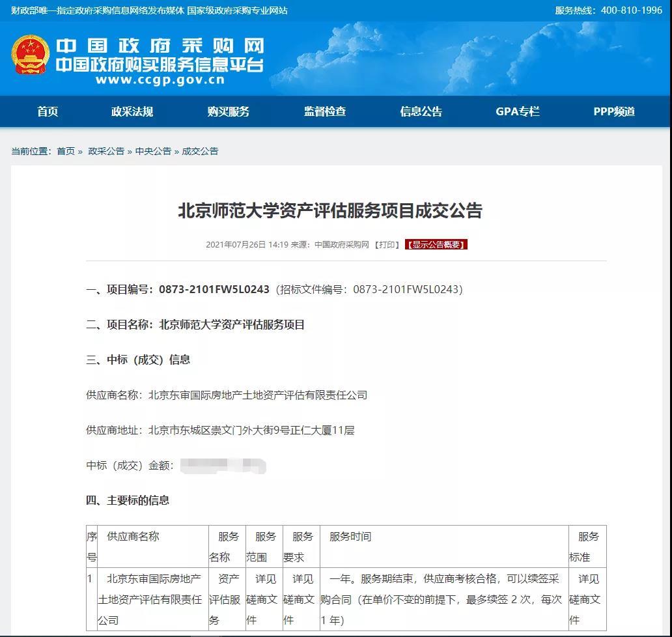Go to 成交公告 breadcrumb link
The height and width of the screenshot is (637, 672).
(x=200, y=151)
